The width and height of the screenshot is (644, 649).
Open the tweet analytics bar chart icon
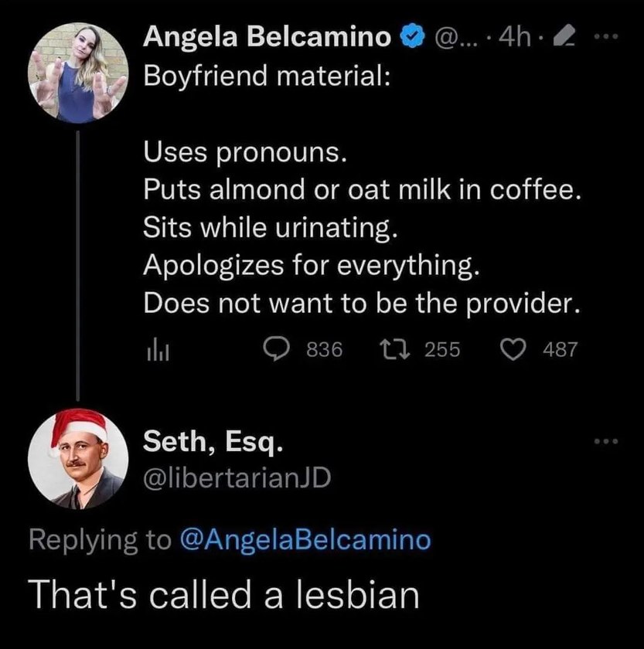tap(158, 349)
